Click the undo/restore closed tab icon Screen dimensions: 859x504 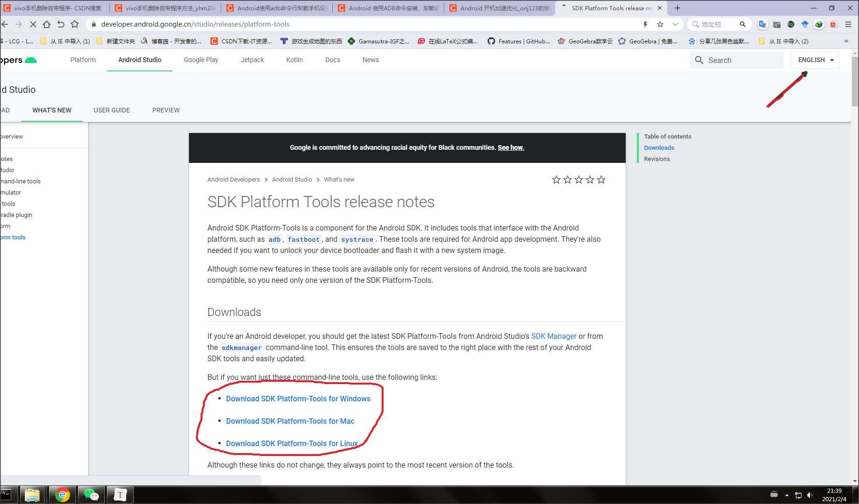click(x=61, y=24)
